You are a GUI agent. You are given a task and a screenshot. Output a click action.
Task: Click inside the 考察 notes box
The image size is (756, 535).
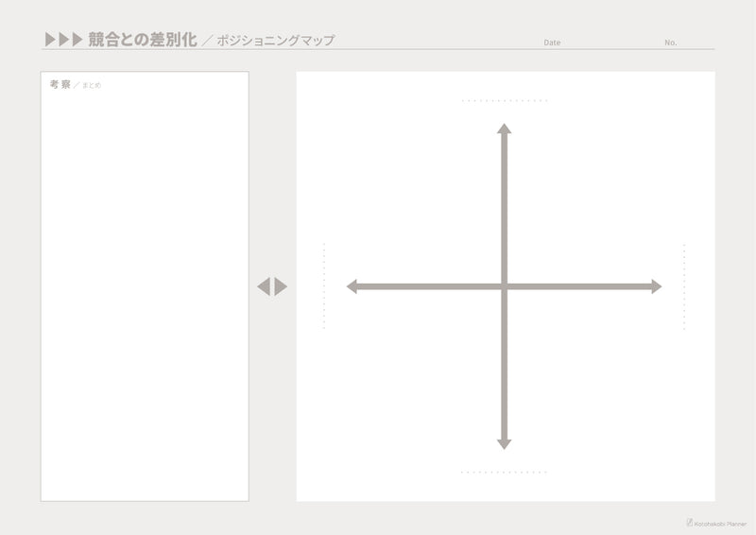pos(145,286)
